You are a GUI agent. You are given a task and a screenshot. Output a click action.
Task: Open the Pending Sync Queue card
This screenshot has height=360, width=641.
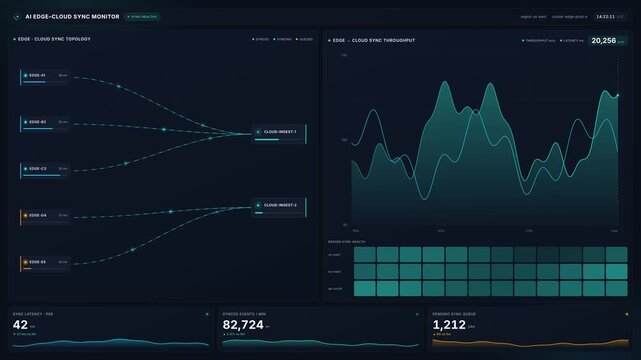point(530,329)
